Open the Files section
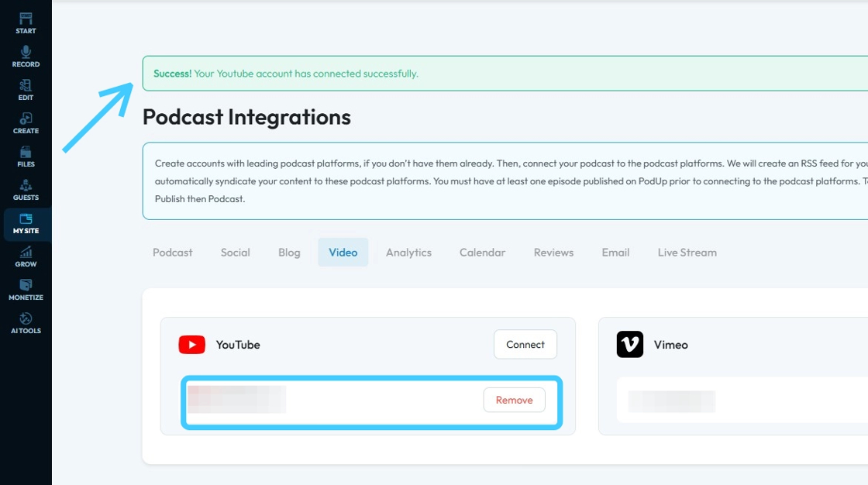The width and height of the screenshot is (868, 485). click(26, 156)
